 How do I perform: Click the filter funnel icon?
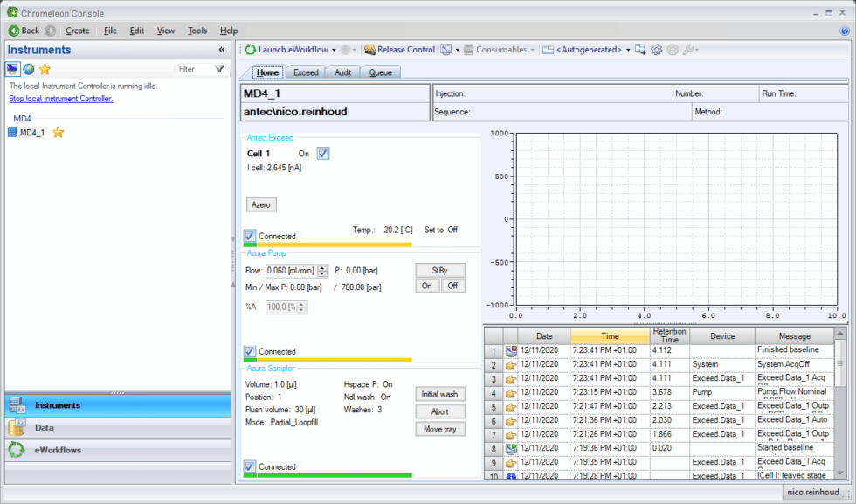[218, 69]
